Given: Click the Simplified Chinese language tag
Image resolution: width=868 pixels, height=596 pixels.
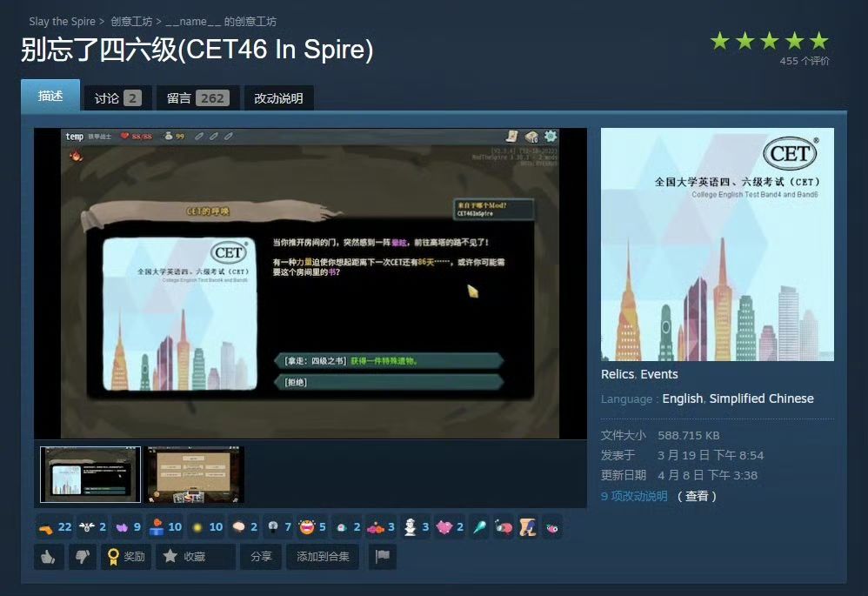Looking at the screenshot, I should coord(761,398).
